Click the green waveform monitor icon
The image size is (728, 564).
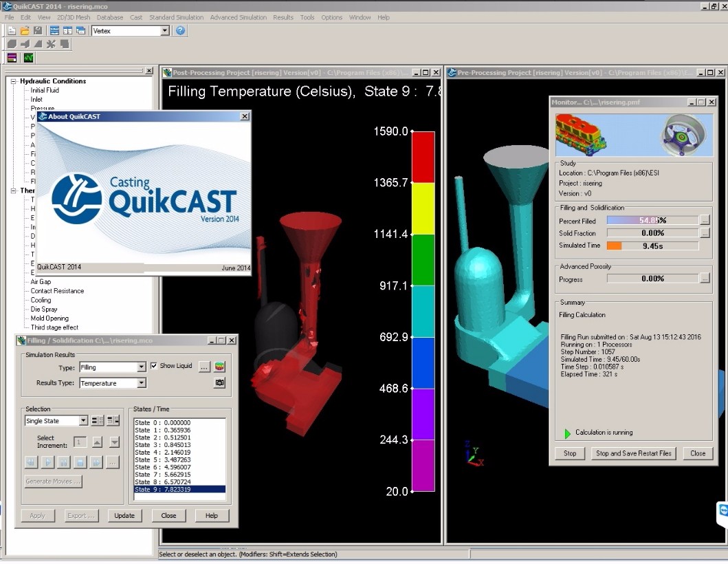point(28,58)
